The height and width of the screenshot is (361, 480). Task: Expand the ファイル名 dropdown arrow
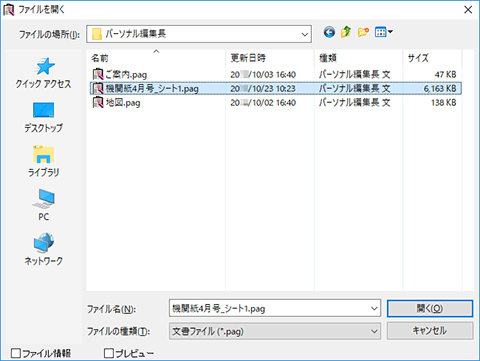tap(374, 308)
